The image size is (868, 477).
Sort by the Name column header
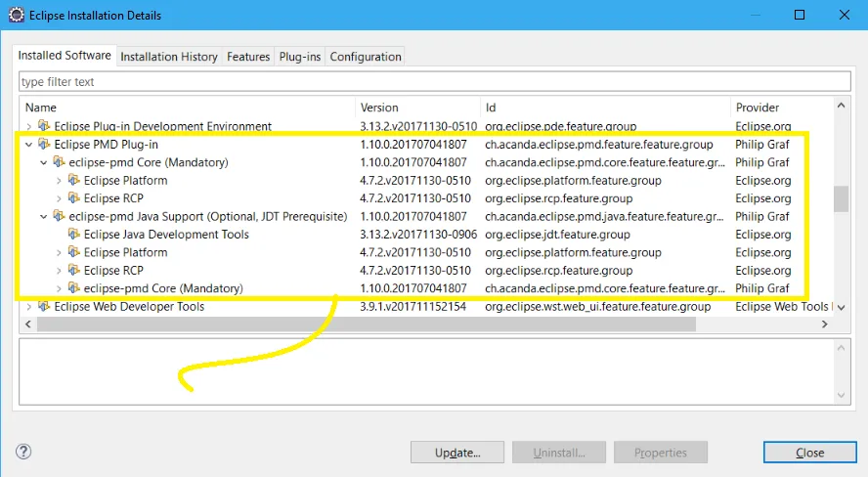point(189,108)
